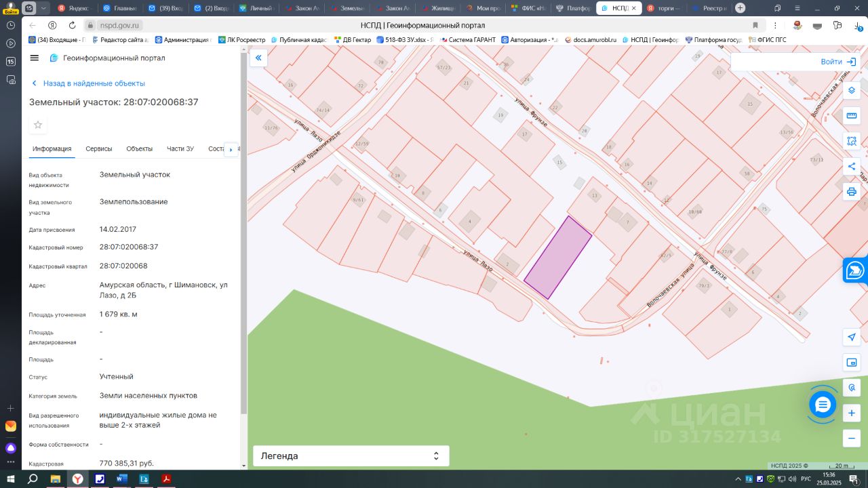Switch to the Сервисы tab

pos(99,149)
